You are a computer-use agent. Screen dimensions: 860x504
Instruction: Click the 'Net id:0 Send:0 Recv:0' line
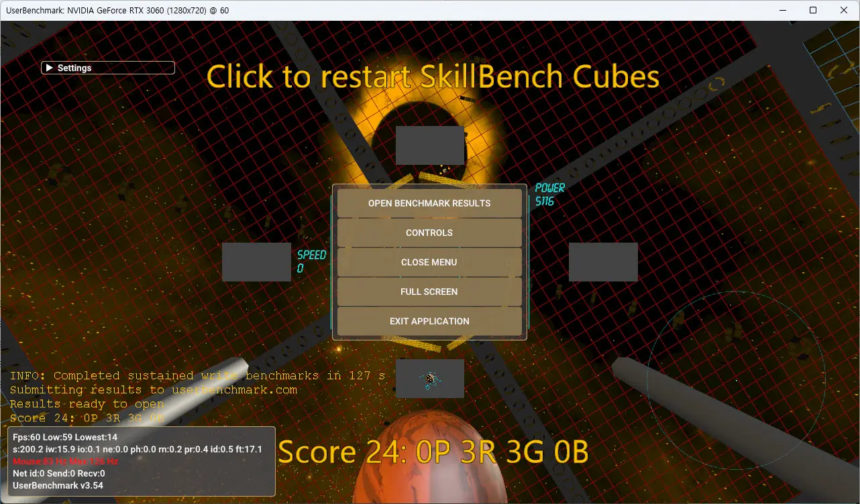tap(59, 473)
